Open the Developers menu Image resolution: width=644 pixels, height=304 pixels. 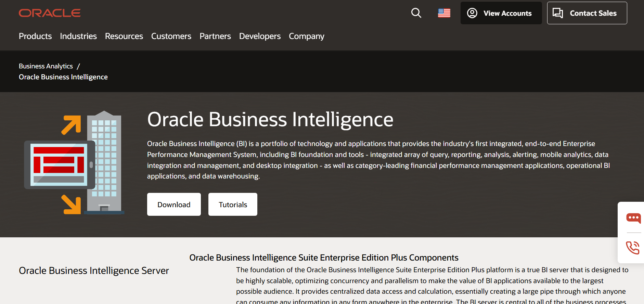pos(260,36)
